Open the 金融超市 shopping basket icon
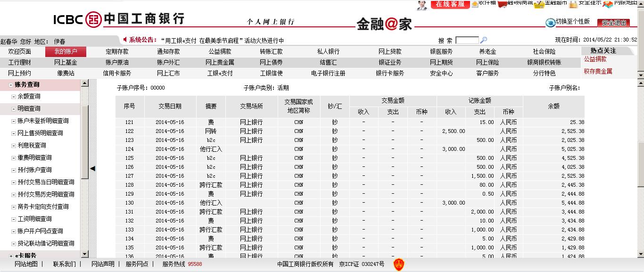The width and height of the screenshot is (644, 272). tap(540, 4)
